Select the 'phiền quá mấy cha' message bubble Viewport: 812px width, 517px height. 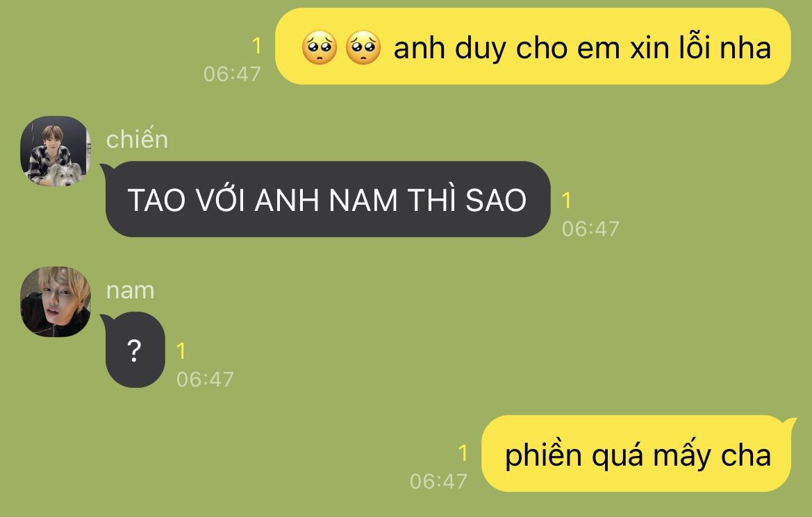coord(639,453)
